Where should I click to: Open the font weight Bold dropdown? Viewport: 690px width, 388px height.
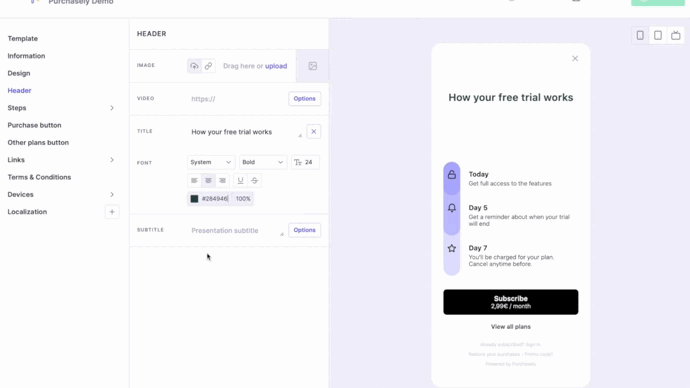(x=263, y=162)
